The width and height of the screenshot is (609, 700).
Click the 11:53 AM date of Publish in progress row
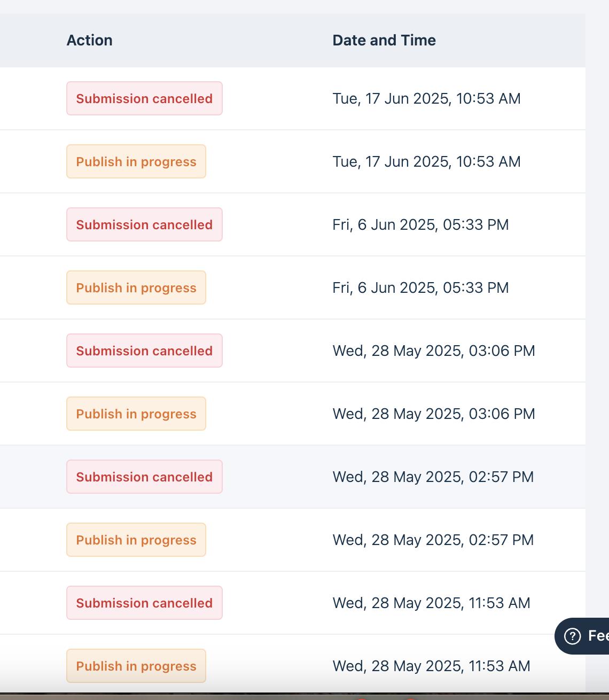tap(431, 666)
